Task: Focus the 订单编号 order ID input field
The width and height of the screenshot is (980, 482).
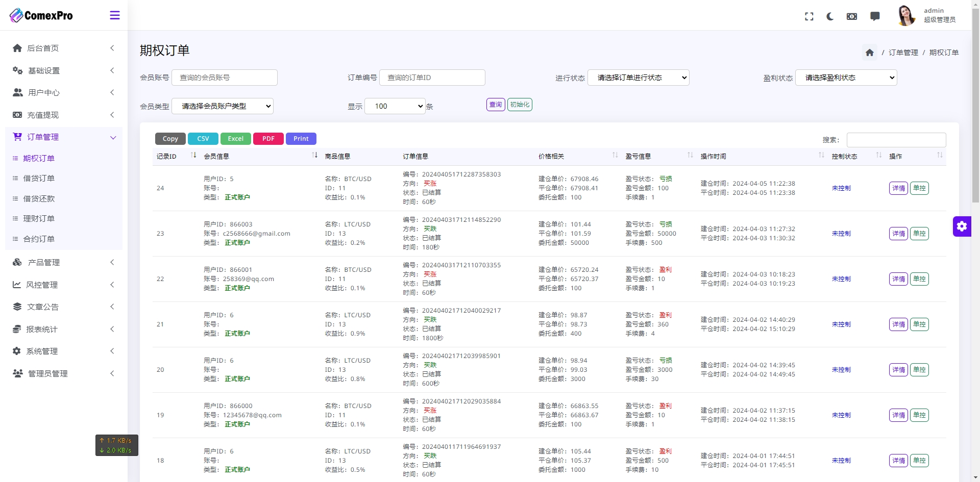Action: pos(432,78)
